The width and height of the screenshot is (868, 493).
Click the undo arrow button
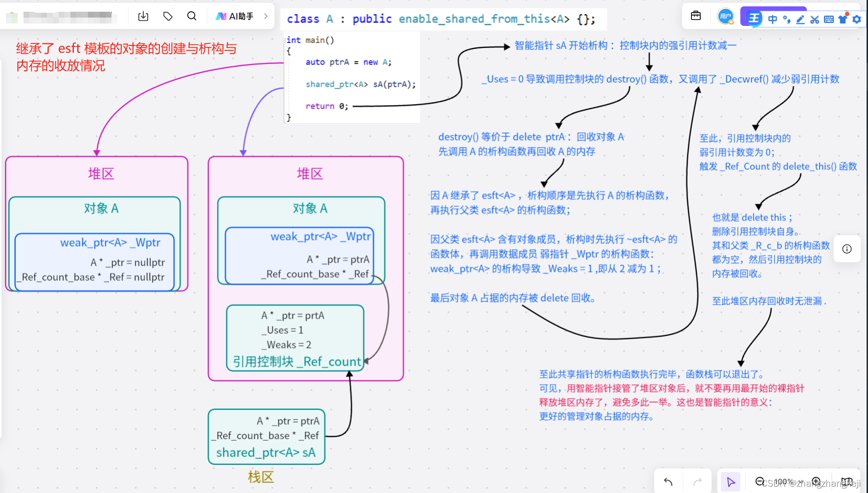pyautogui.click(x=668, y=482)
